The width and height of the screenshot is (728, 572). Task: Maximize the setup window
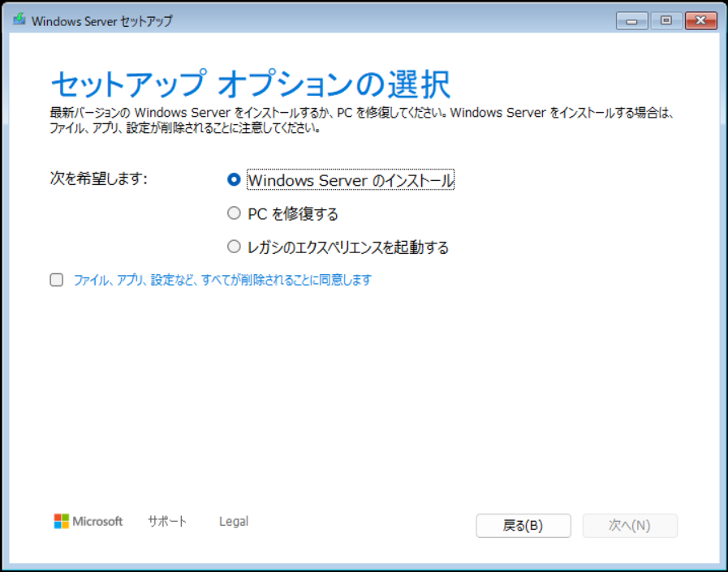(x=666, y=21)
